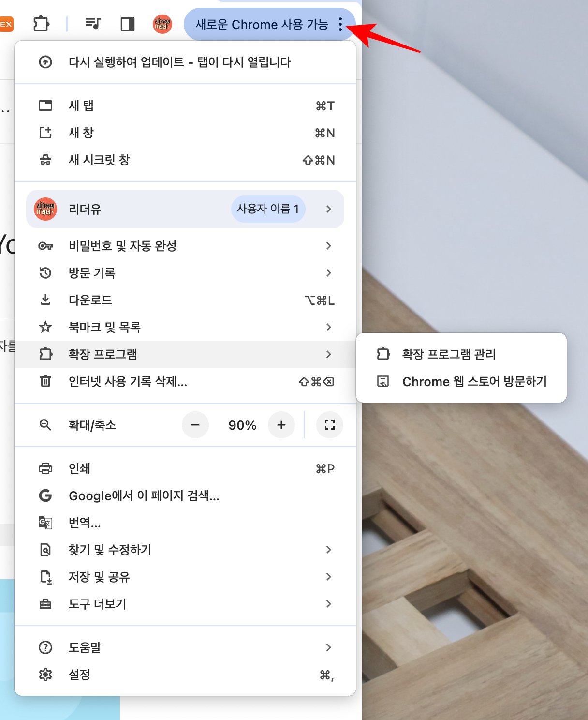Image resolution: width=588 pixels, height=720 pixels.
Task: Expand '비밀번호 및 자동 완성' submenu chevron
Action: click(329, 246)
